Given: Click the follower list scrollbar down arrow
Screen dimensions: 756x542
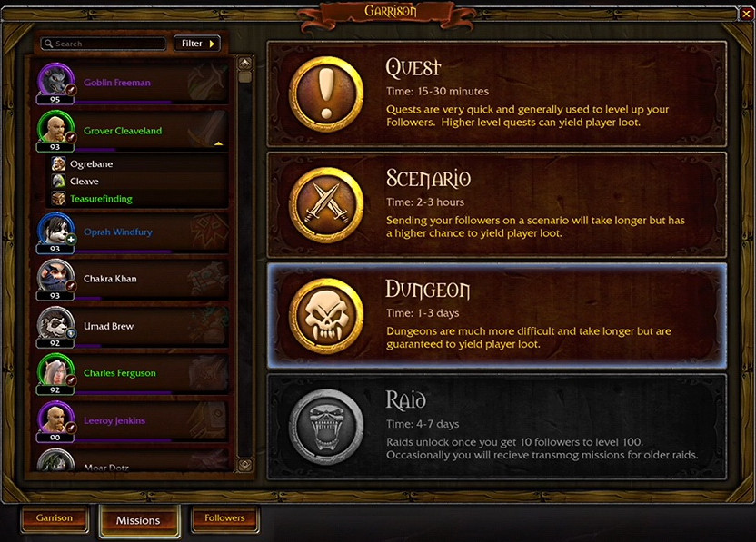Looking at the screenshot, I should pyautogui.click(x=245, y=465).
